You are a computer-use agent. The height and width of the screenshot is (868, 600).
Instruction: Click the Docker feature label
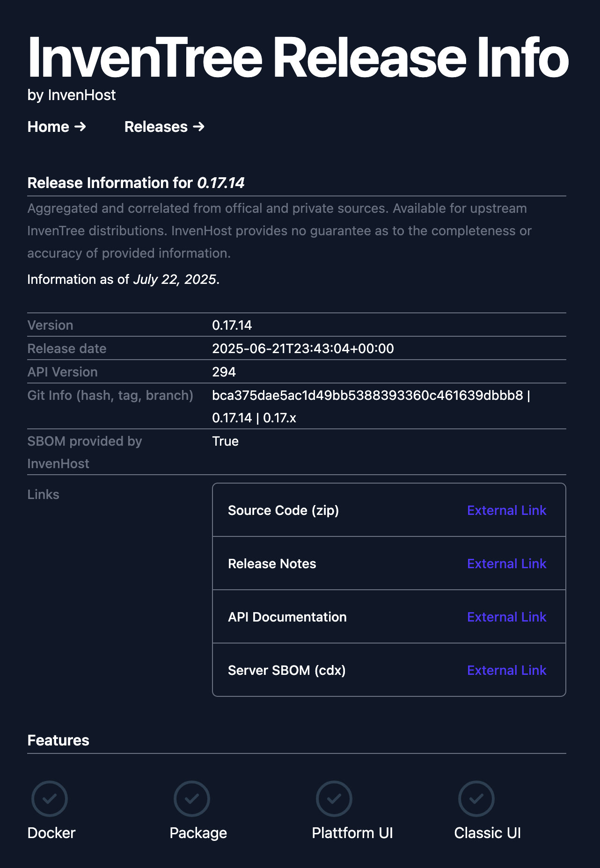point(51,833)
